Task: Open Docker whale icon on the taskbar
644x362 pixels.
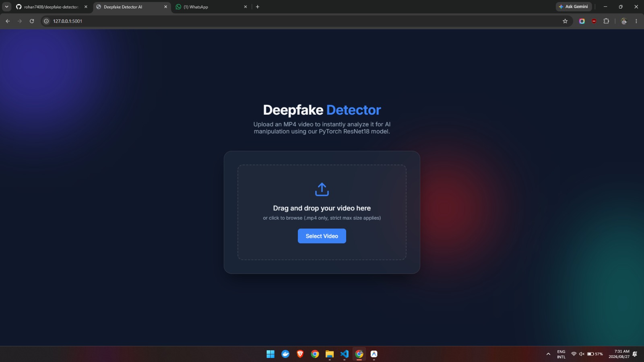Action: pos(285,354)
